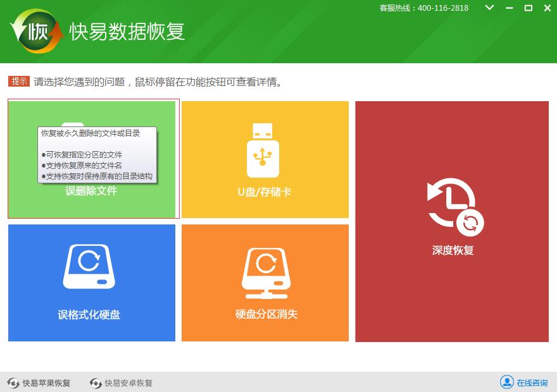Close the 快易数据恢复 window
This screenshot has height=392, width=557.
(548, 8)
